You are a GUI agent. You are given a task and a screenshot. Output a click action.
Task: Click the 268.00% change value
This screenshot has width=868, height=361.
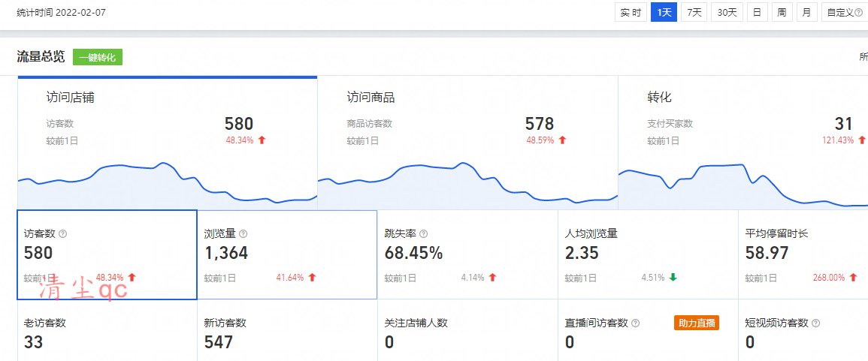tap(829, 278)
